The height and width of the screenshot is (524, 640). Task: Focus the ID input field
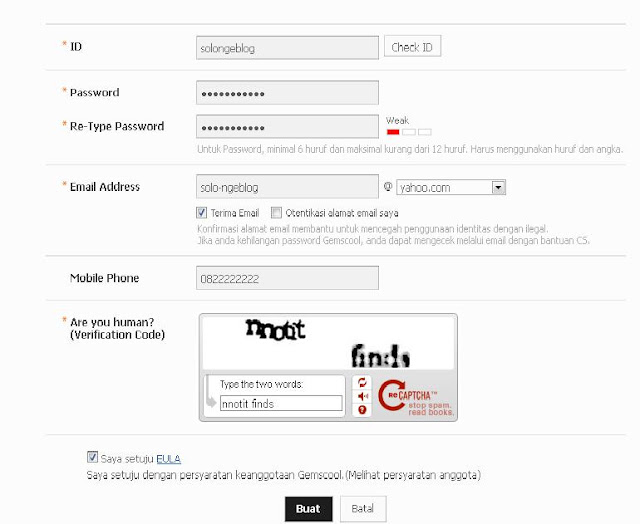pos(287,46)
